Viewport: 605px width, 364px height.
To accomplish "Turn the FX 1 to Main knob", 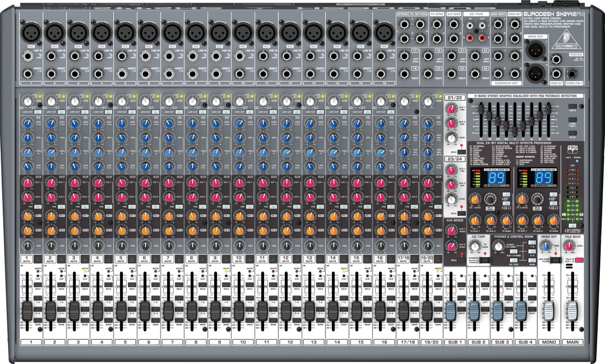I will click(x=506, y=220).
